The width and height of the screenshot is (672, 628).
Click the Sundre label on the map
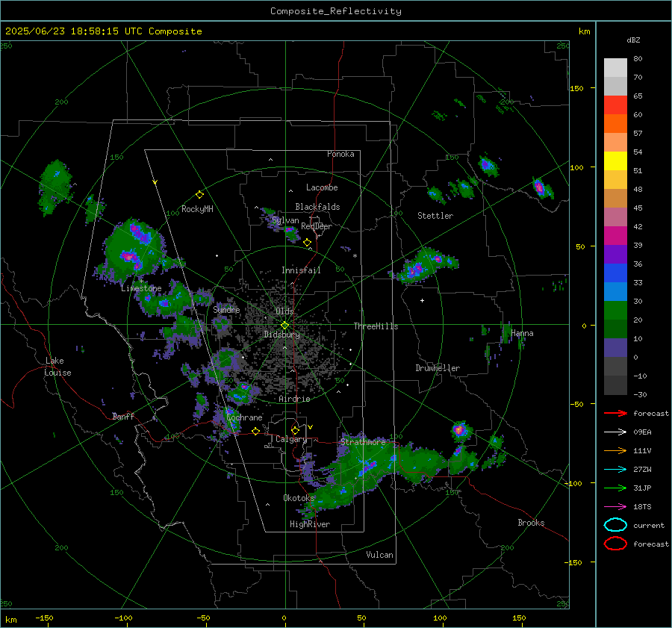pyautogui.click(x=226, y=309)
